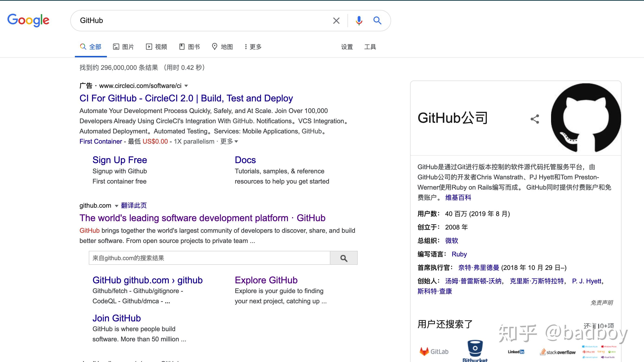This screenshot has width=644, height=362.
Task: Switch to the 图片 (Images) tab
Action: coord(124,47)
